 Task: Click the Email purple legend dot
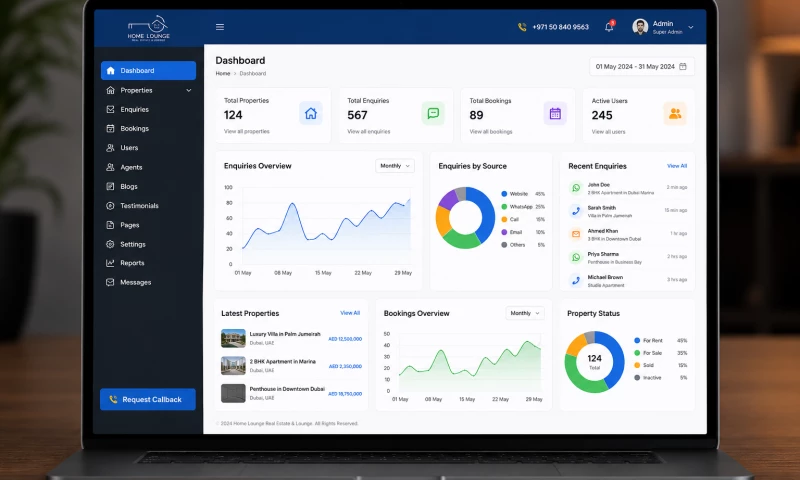(x=504, y=232)
